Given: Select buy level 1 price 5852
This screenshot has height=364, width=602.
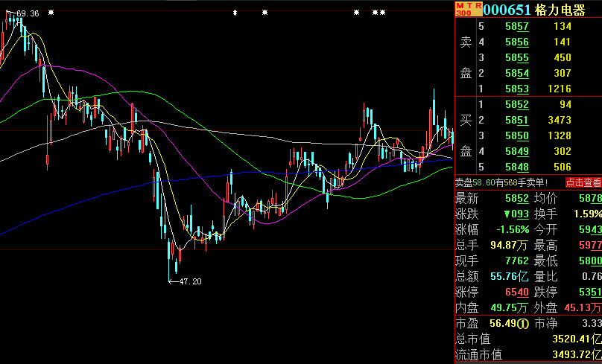Looking at the screenshot, I should [516, 104].
